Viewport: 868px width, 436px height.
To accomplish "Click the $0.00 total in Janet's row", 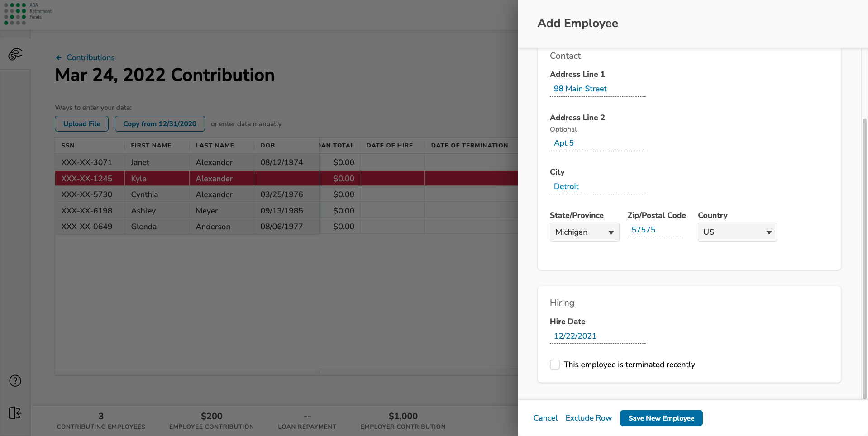I will pyautogui.click(x=340, y=162).
